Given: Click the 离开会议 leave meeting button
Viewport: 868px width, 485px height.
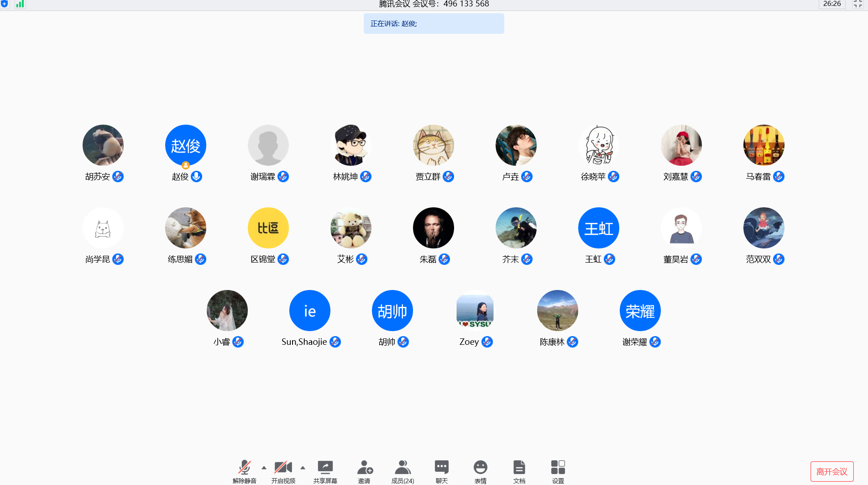Looking at the screenshot, I should coord(831,471).
